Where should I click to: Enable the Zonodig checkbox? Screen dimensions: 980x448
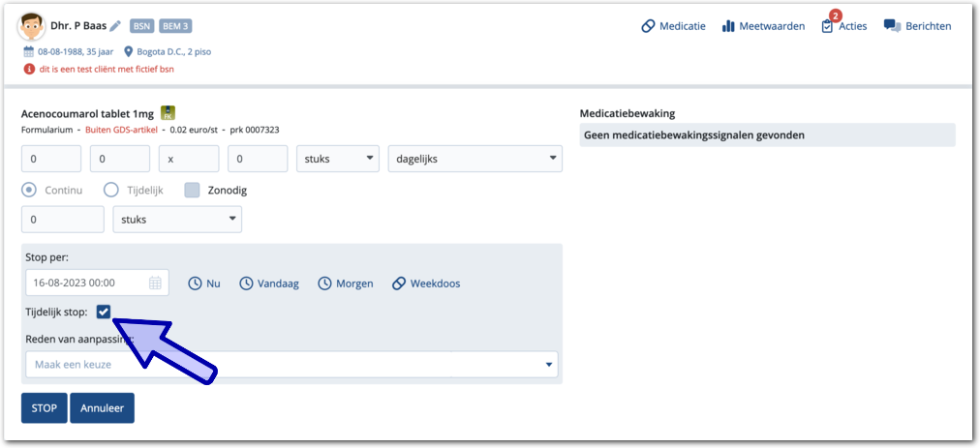coord(192,190)
